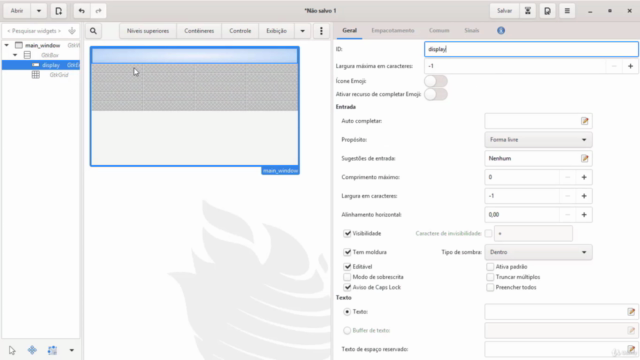Uncheck the Editável checkbox
Image resolution: width=640 pixels, height=360 pixels.
pos(347,267)
